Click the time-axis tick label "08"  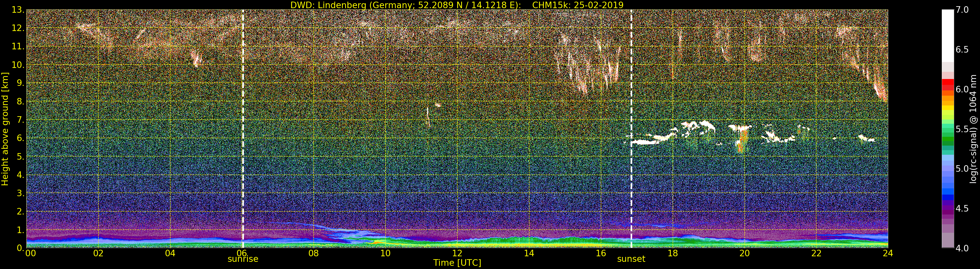(x=314, y=253)
